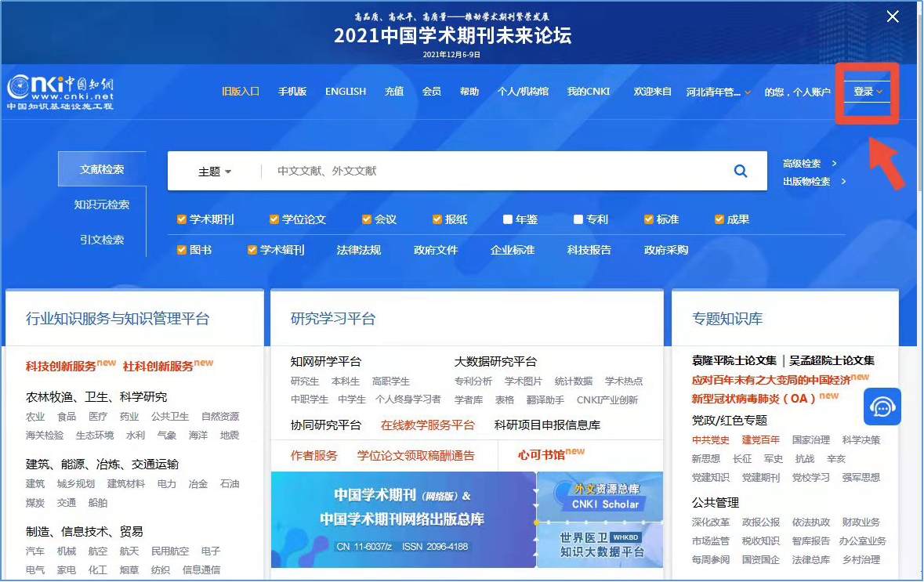The image size is (924, 582).
Task: Open 新型冠状病毒肺炎(OA) topic link
Action: coord(754,398)
